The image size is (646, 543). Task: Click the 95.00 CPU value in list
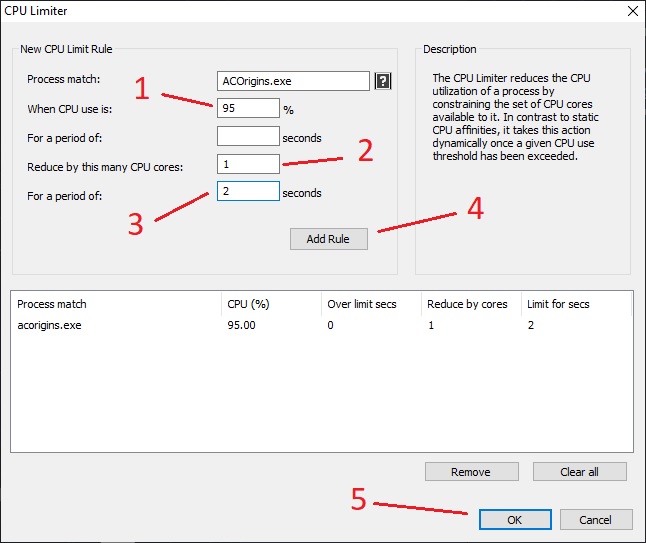pos(243,325)
